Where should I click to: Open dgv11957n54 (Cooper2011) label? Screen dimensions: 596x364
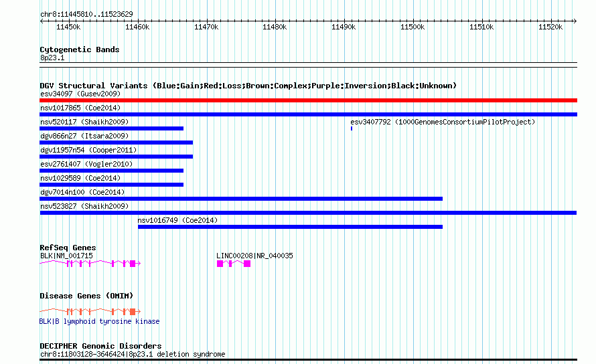coord(88,150)
